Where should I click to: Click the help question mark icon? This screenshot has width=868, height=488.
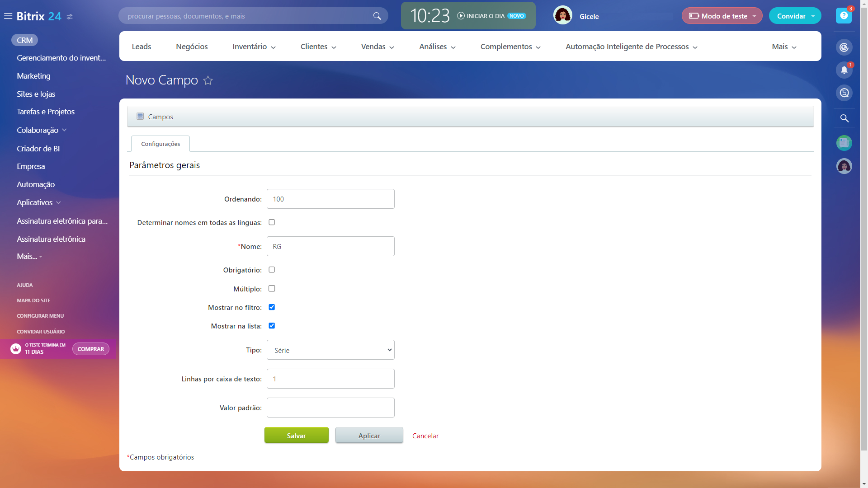coord(844,16)
